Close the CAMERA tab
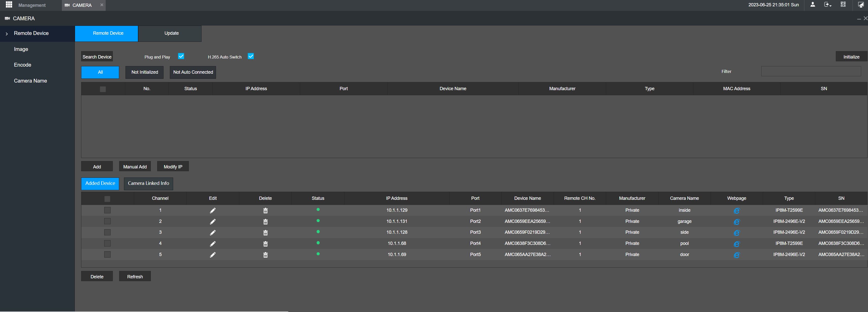The width and height of the screenshot is (868, 312). coord(102,5)
